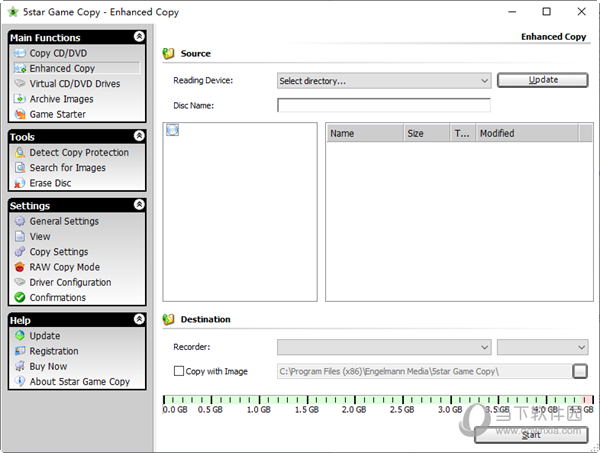Sort file list by Name column
This screenshot has width=600, height=453.
point(365,133)
